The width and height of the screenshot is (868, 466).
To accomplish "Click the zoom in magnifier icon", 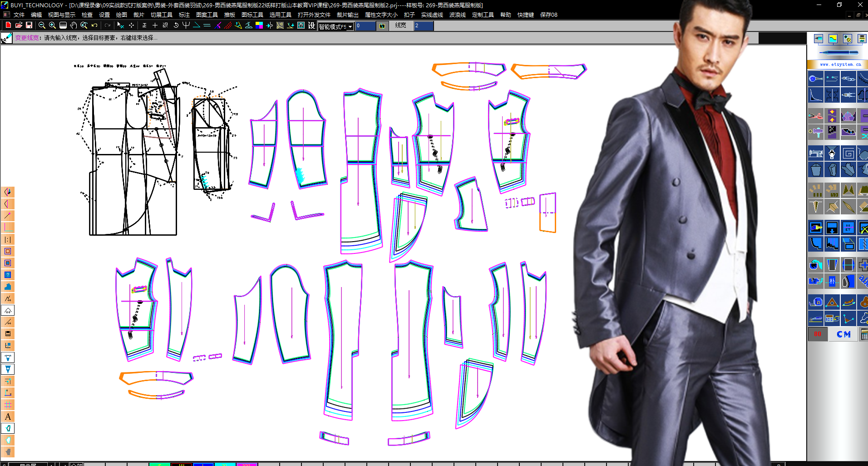I will 52,25.
